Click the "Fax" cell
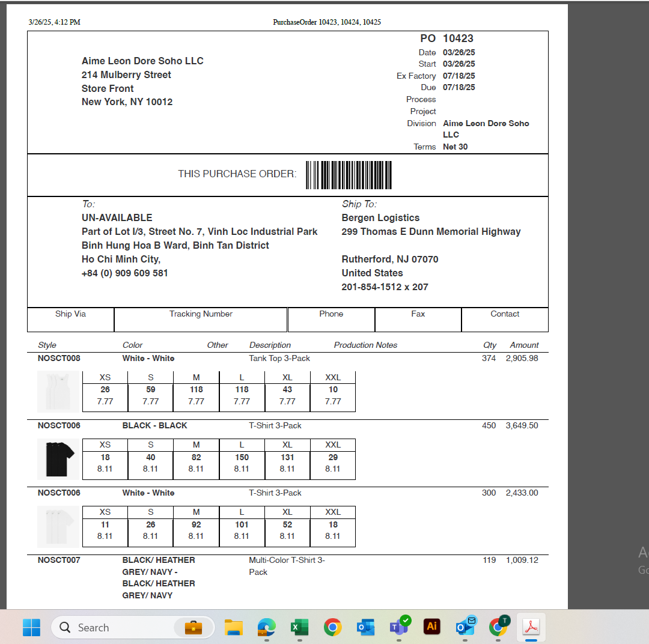Image resolution: width=649 pixels, height=644 pixels. [x=418, y=320]
